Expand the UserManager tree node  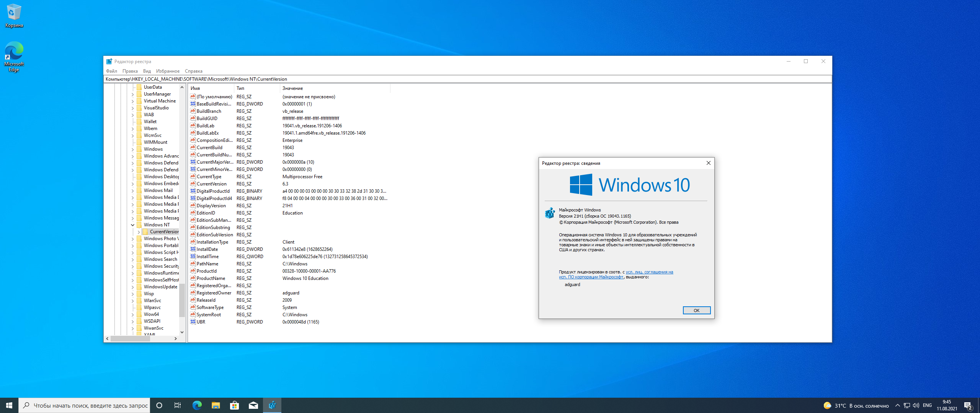133,94
